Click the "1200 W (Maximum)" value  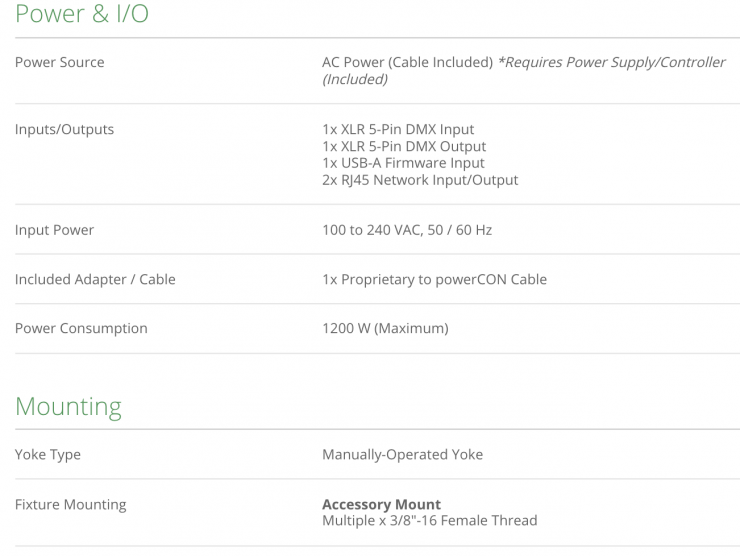385,328
